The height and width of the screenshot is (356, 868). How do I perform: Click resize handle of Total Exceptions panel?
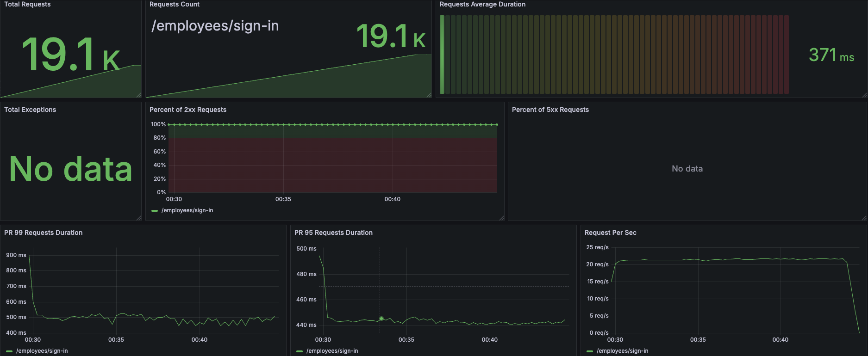pos(139,218)
